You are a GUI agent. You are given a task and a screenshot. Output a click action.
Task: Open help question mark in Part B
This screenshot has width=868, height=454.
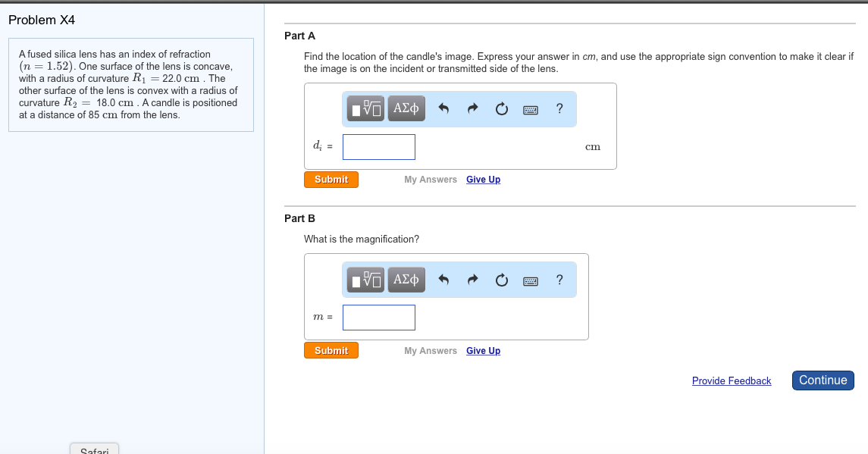pyautogui.click(x=559, y=280)
